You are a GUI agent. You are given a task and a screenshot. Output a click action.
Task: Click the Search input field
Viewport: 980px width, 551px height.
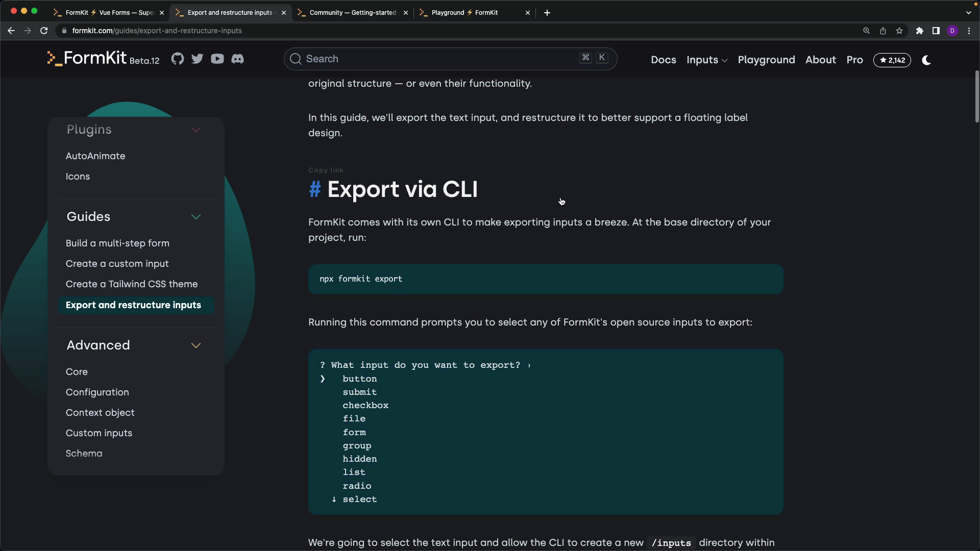pyautogui.click(x=450, y=59)
